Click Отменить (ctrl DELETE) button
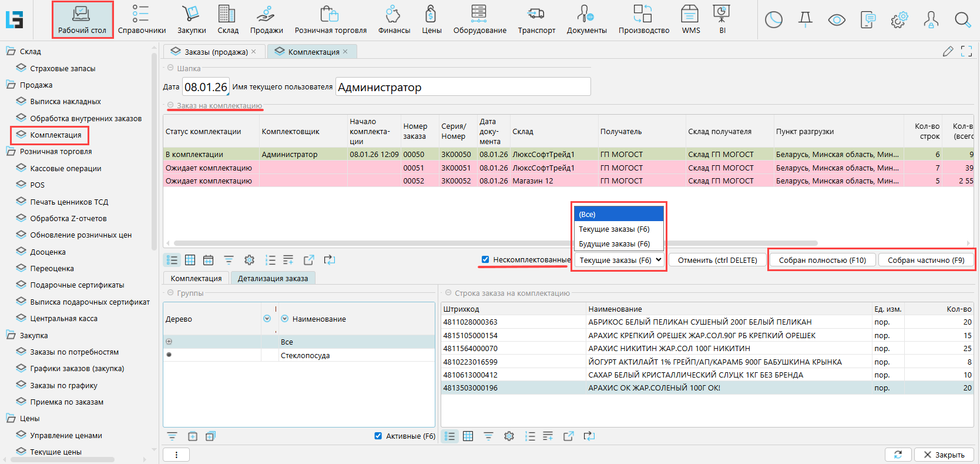 (717, 260)
